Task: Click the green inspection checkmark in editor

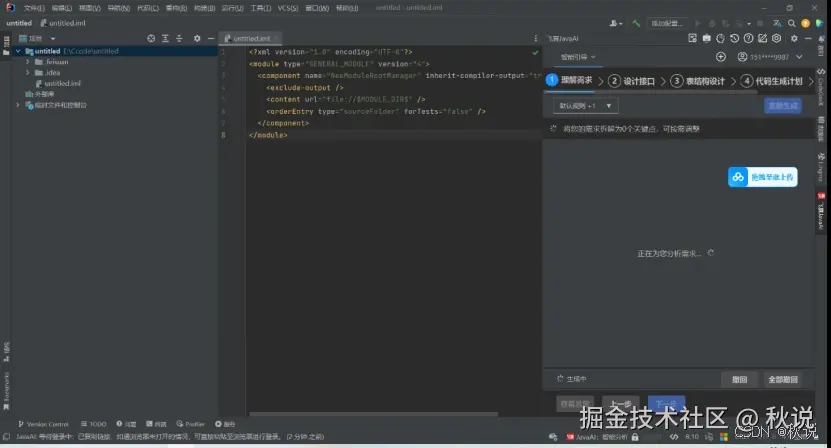Action: pos(535,52)
